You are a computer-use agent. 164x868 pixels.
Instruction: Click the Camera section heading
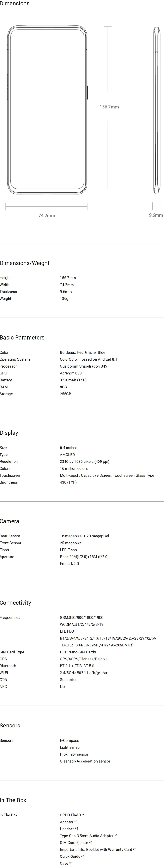(9, 521)
